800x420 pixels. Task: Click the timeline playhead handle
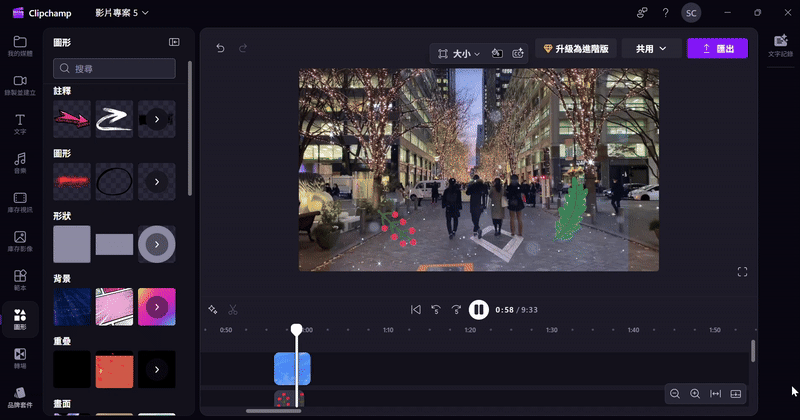point(296,329)
